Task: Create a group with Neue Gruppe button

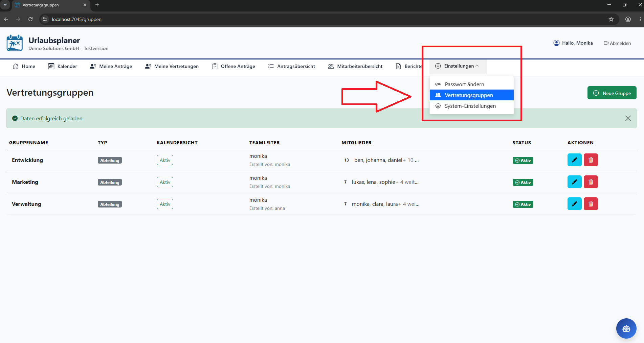Action: (x=612, y=93)
